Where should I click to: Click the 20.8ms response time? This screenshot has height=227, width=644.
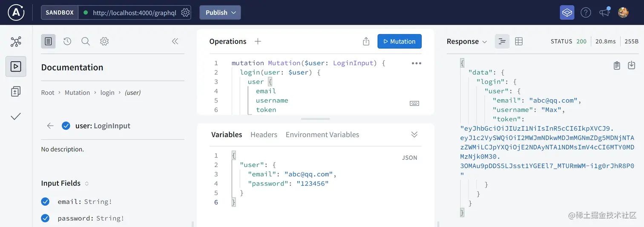pos(605,41)
